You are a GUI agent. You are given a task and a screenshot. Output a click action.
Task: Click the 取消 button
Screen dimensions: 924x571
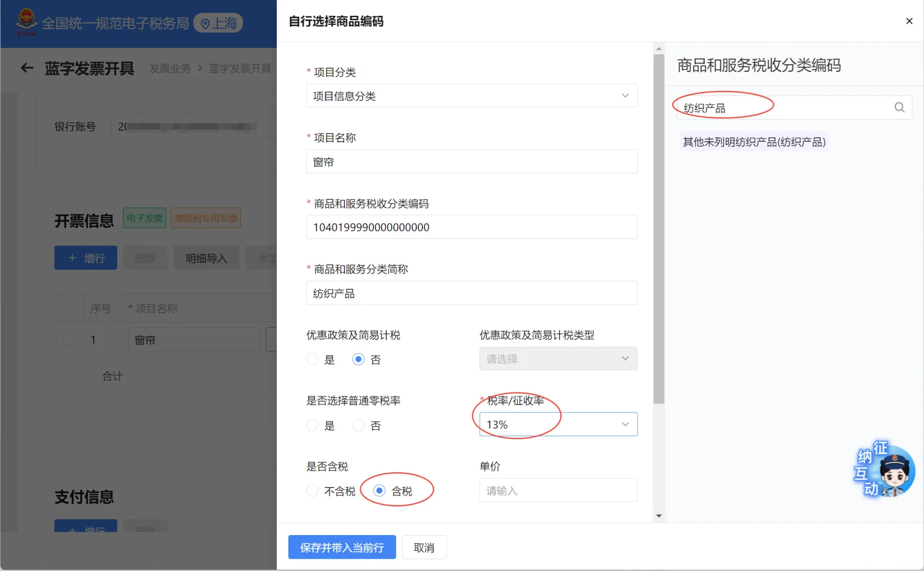pos(424,547)
